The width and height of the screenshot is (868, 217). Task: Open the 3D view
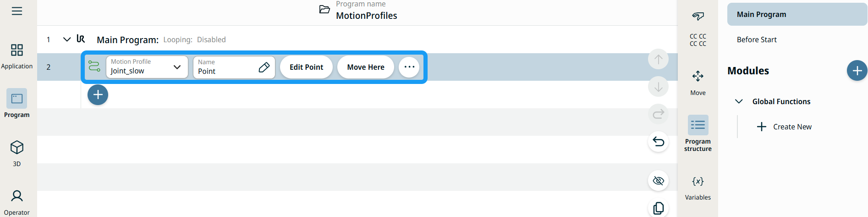click(17, 153)
